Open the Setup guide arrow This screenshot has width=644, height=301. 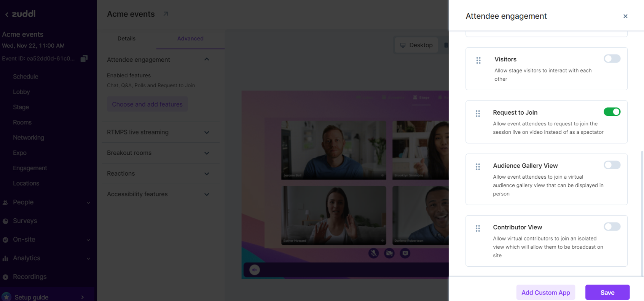(83, 297)
